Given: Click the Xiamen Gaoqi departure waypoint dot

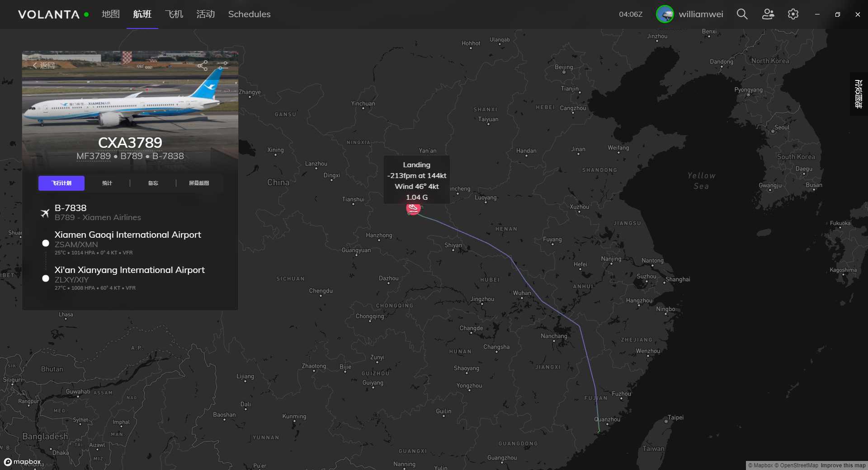Looking at the screenshot, I should 46,243.
